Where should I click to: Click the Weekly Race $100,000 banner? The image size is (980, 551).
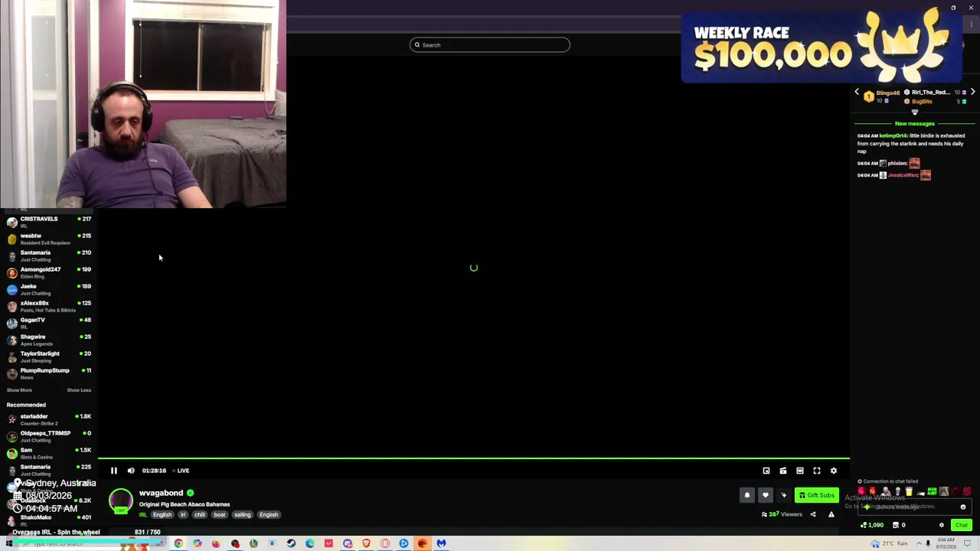click(x=821, y=47)
